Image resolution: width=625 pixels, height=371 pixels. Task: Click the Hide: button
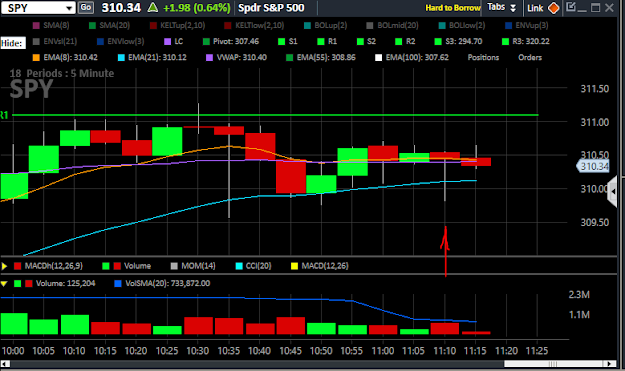pos(13,43)
